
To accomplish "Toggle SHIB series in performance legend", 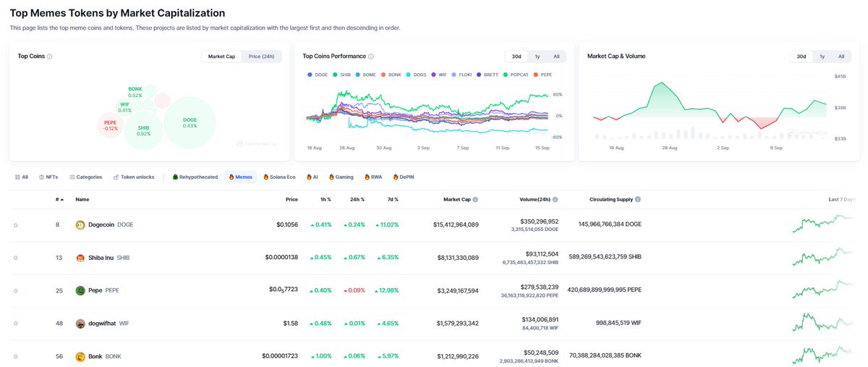I will click(x=342, y=74).
